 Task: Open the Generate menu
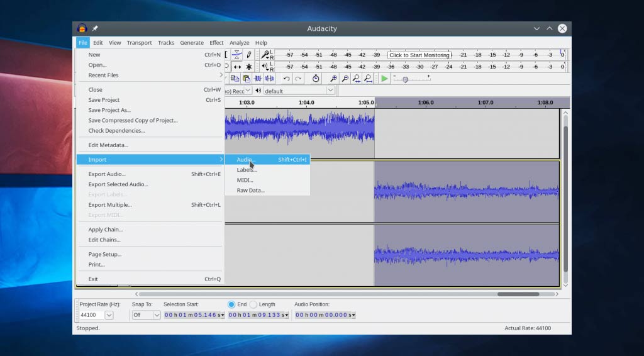pos(192,43)
